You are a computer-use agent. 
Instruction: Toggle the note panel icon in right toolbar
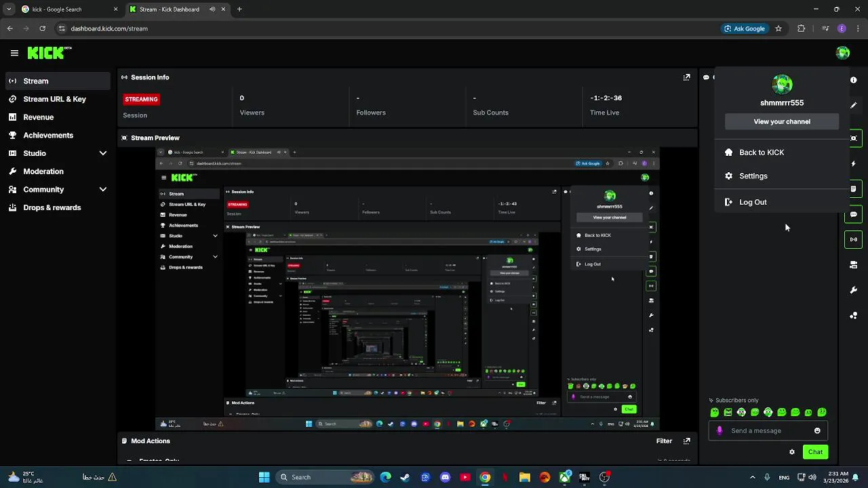click(854, 189)
